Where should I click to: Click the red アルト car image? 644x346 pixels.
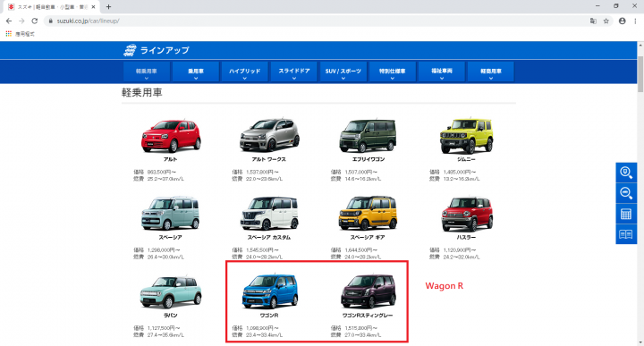pyautogui.click(x=171, y=136)
